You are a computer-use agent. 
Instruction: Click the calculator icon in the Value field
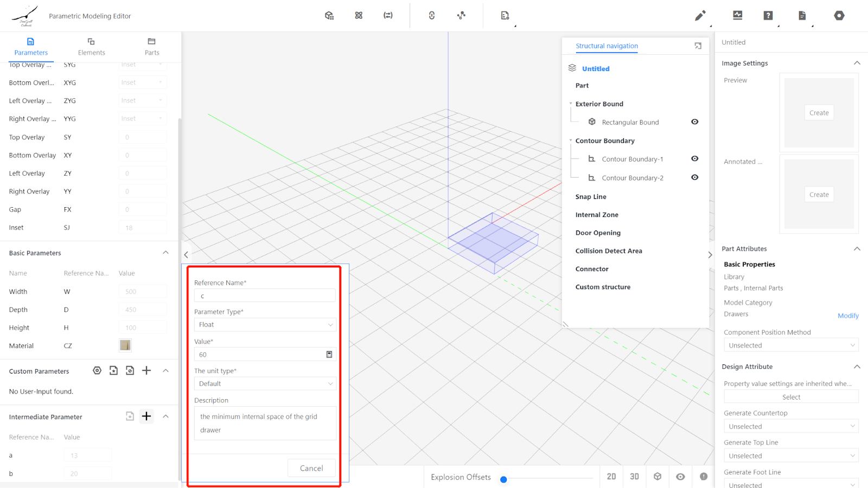click(x=329, y=354)
